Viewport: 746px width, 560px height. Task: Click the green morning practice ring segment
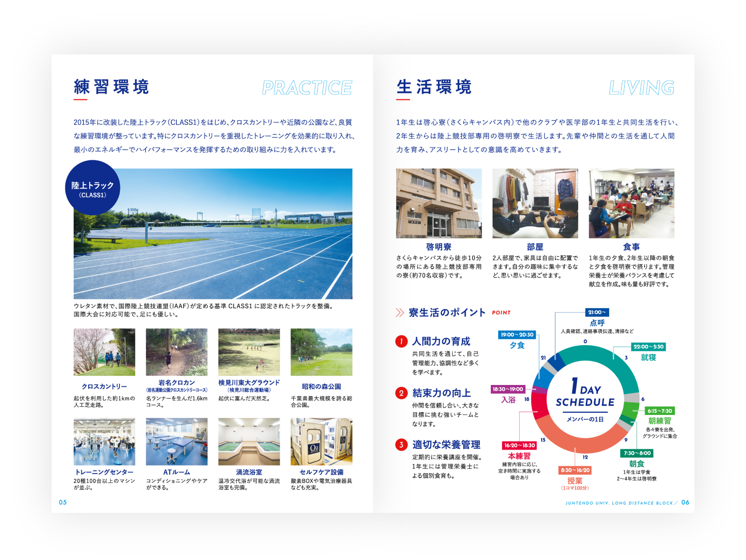coord(631,411)
